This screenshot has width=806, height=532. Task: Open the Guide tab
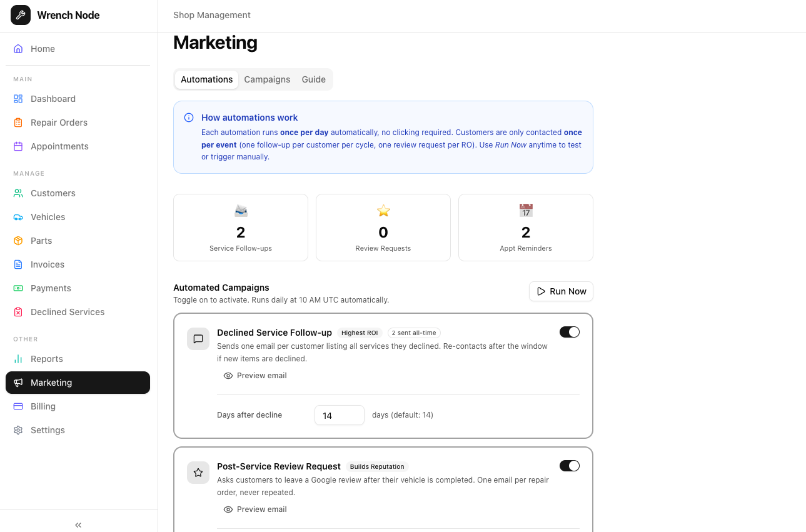[x=313, y=79]
